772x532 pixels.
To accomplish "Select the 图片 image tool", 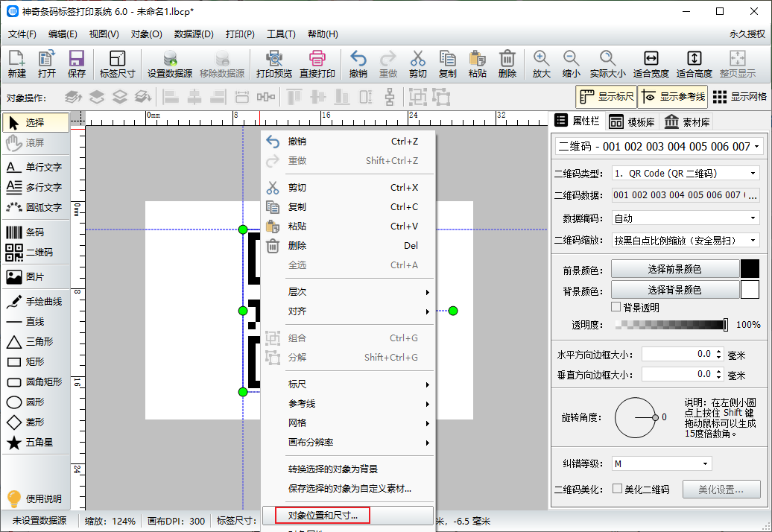I will pos(34,277).
